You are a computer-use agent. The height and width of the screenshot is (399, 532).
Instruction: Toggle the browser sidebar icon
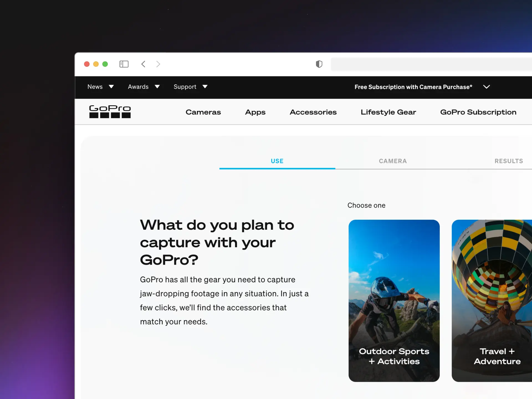click(124, 64)
